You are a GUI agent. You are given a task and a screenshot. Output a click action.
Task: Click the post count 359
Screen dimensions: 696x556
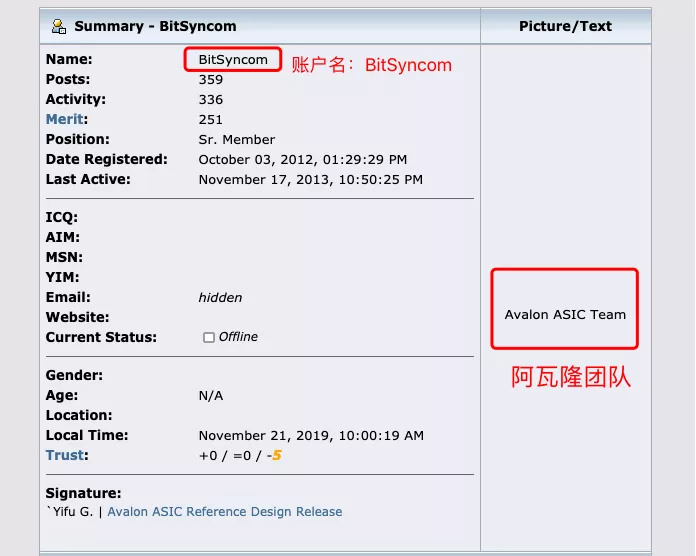211,79
